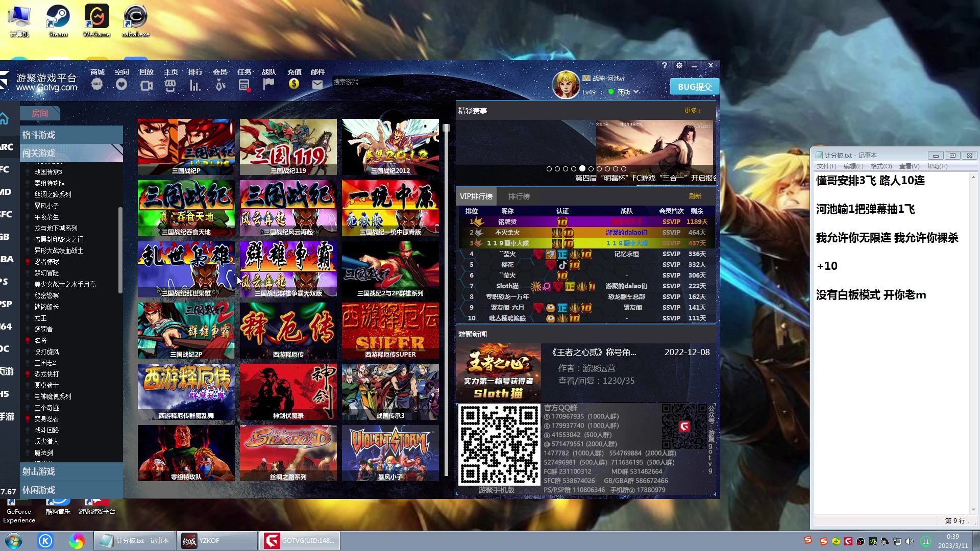Click Sloth猫 row in VIP ranking
The image size is (980, 551).
pyautogui.click(x=587, y=286)
